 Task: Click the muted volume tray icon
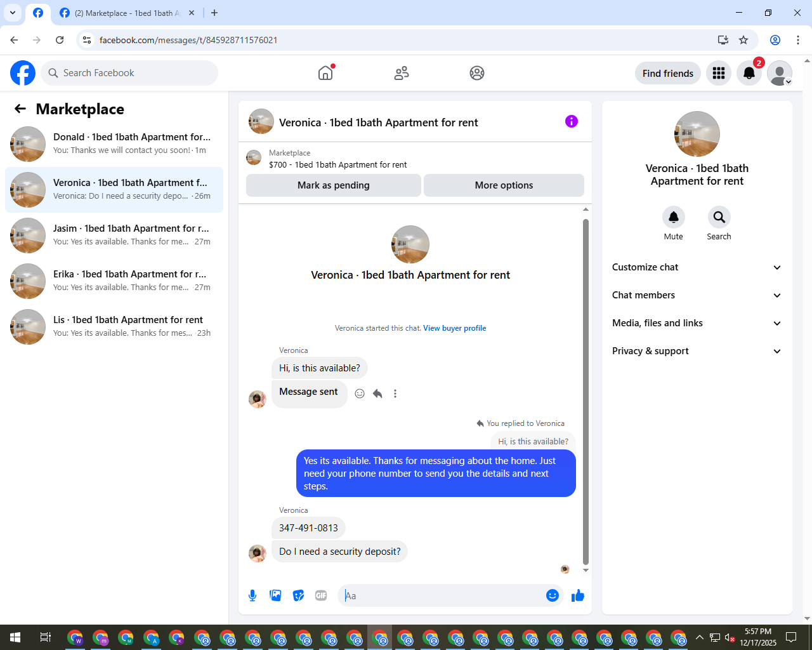tap(730, 637)
